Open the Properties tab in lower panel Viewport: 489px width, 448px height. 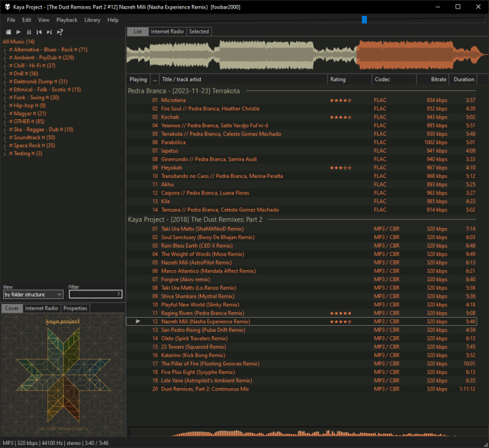tap(75, 308)
